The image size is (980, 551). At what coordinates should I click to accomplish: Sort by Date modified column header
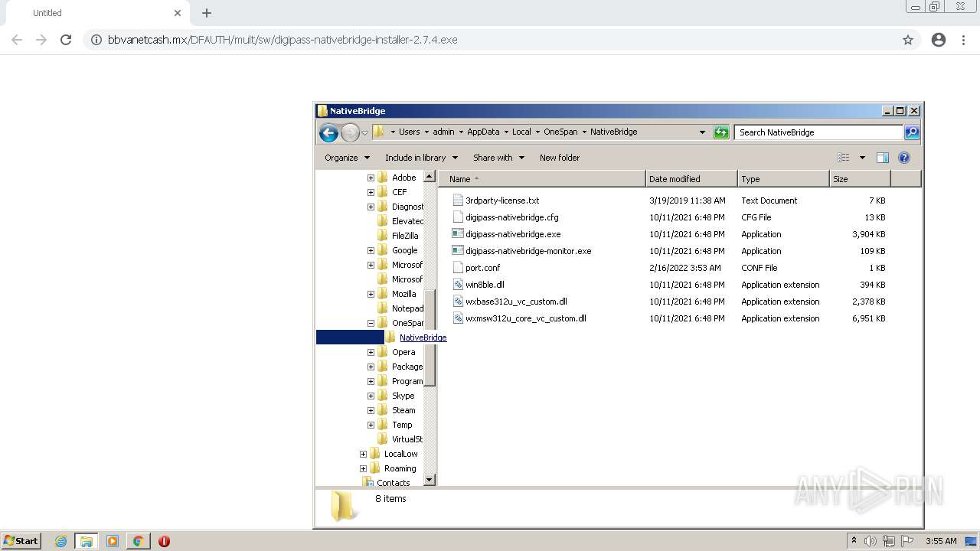point(691,179)
